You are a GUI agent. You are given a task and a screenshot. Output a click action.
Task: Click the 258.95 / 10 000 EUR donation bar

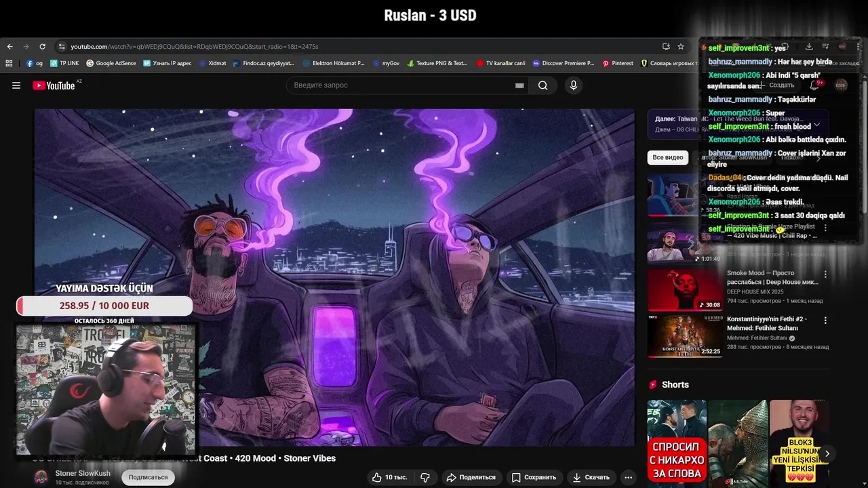click(x=104, y=306)
